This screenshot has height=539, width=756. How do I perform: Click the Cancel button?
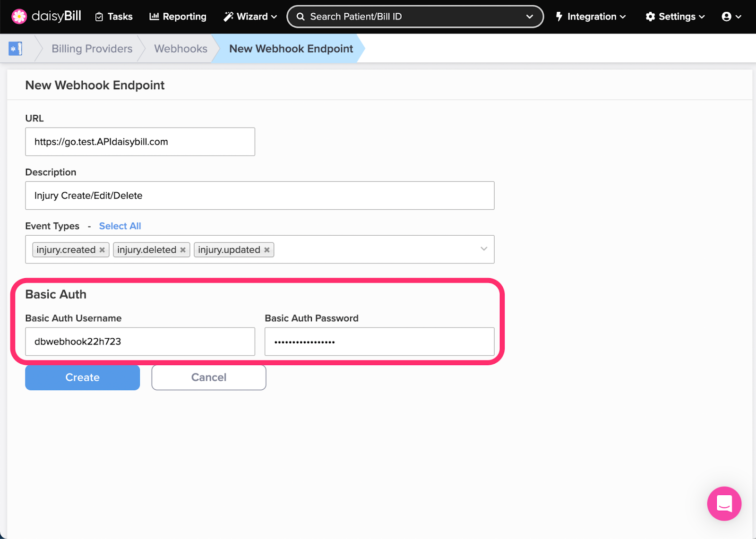tap(209, 377)
